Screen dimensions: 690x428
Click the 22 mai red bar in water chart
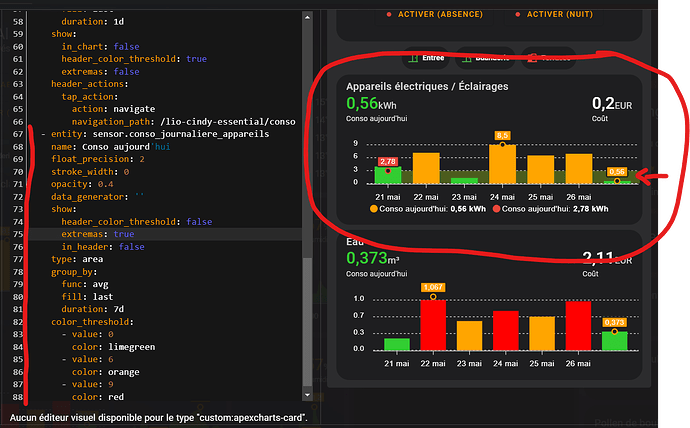click(433, 325)
